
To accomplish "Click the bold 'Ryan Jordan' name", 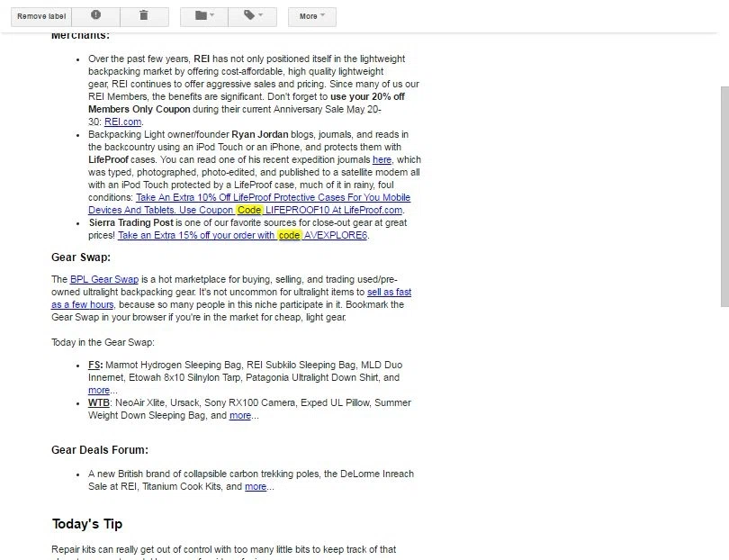I will pyautogui.click(x=260, y=134).
